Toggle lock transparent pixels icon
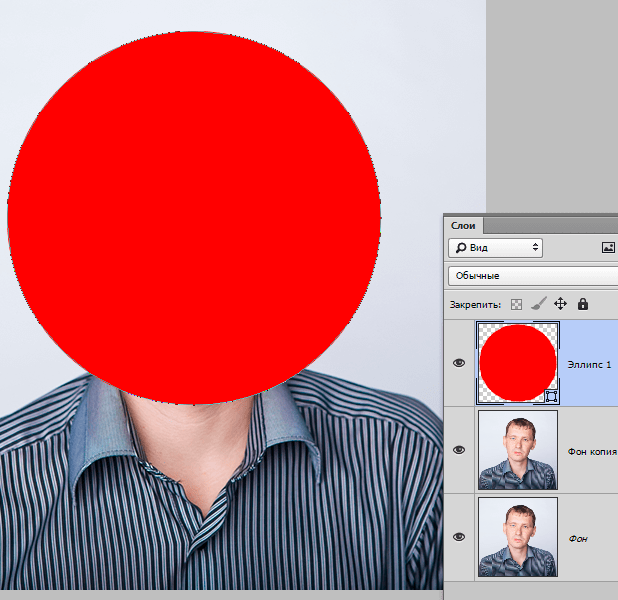The width and height of the screenshot is (618, 600). click(516, 304)
